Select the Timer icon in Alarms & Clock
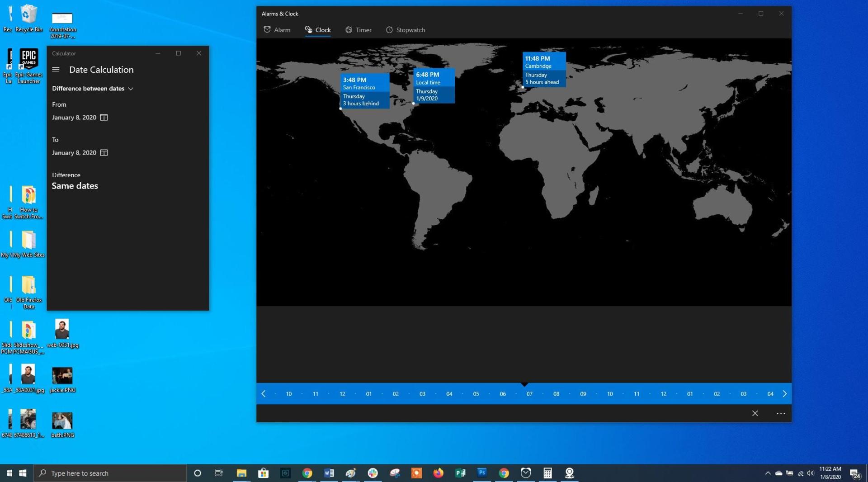The height and width of the screenshot is (482, 868). [349, 29]
